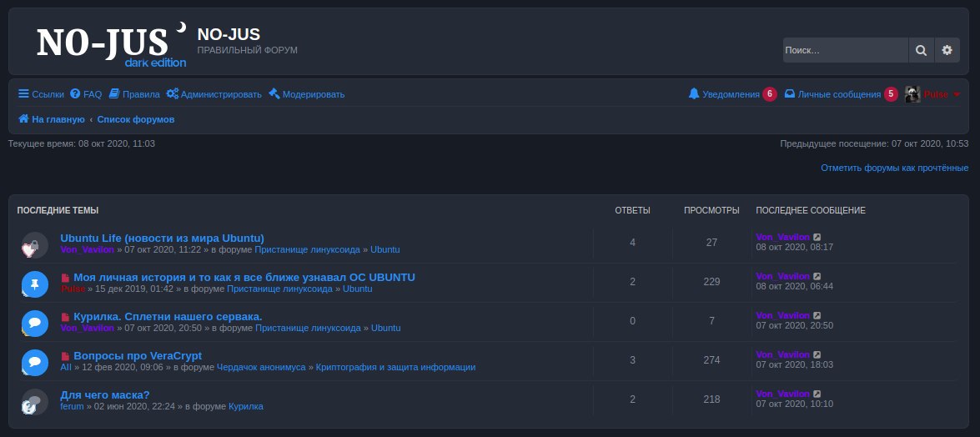Jump to last post in Для чего маска topic

(817, 394)
